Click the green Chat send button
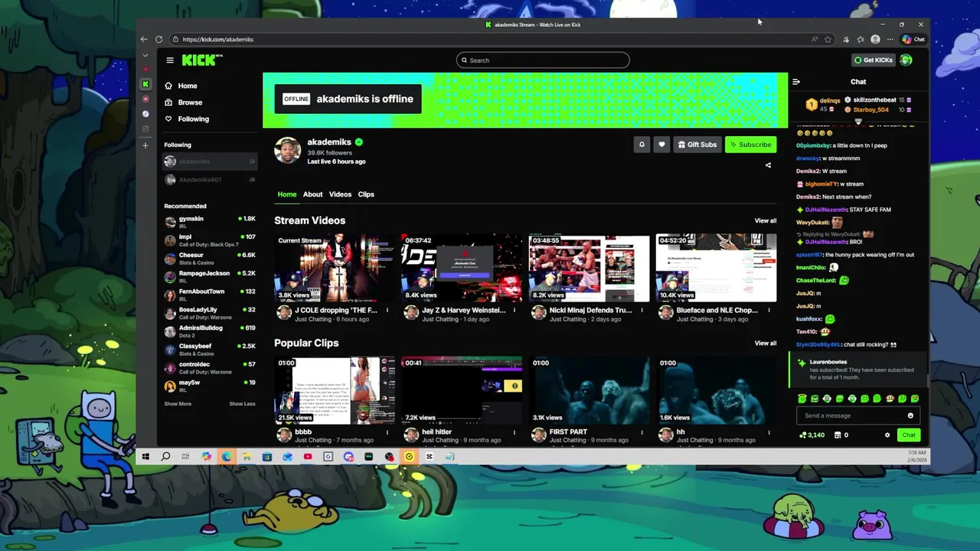The width and height of the screenshot is (980, 551). pos(908,435)
